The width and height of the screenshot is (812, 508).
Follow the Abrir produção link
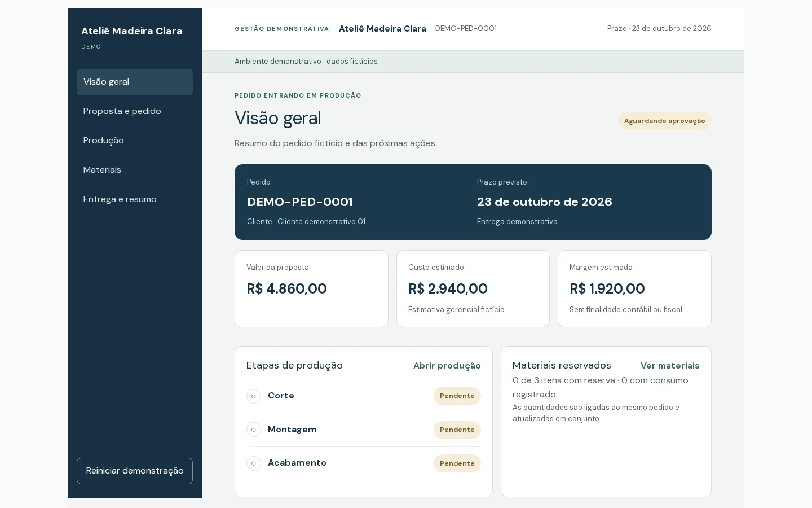447,366
